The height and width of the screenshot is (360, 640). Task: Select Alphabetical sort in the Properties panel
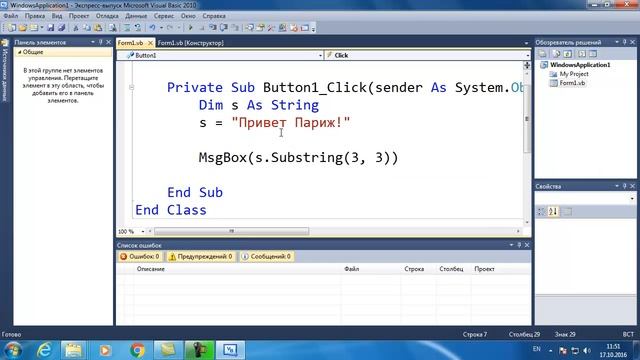click(x=553, y=211)
